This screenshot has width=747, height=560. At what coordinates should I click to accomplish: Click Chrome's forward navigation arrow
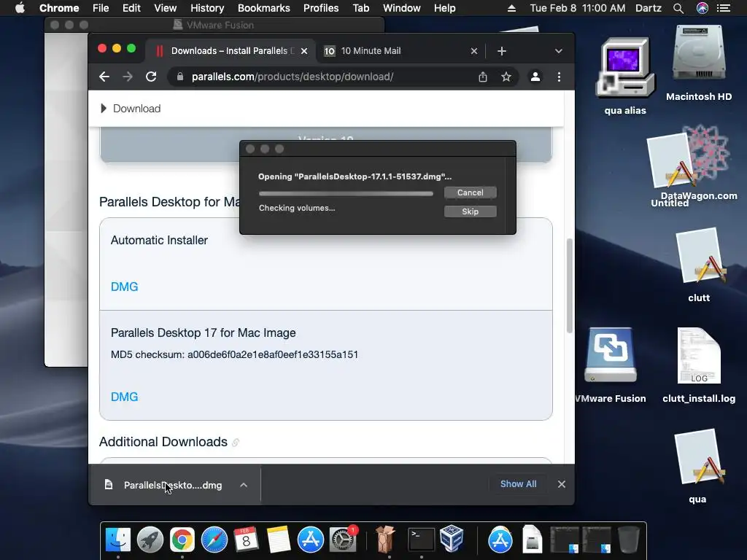[127, 77]
